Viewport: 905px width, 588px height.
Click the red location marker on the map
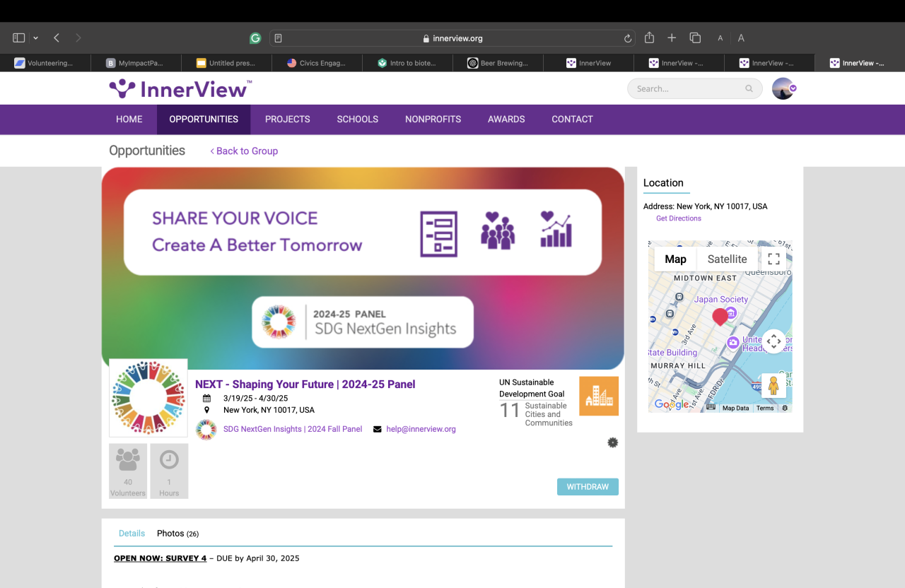(x=720, y=317)
